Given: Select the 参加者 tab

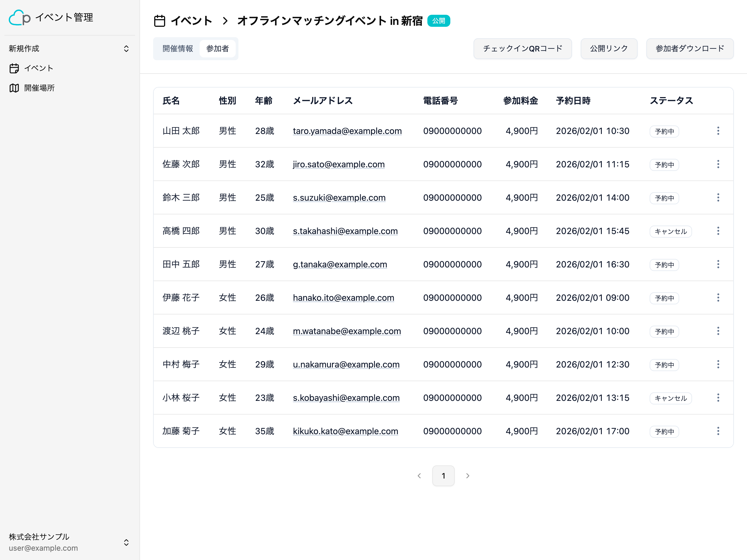Looking at the screenshot, I should (x=217, y=49).
